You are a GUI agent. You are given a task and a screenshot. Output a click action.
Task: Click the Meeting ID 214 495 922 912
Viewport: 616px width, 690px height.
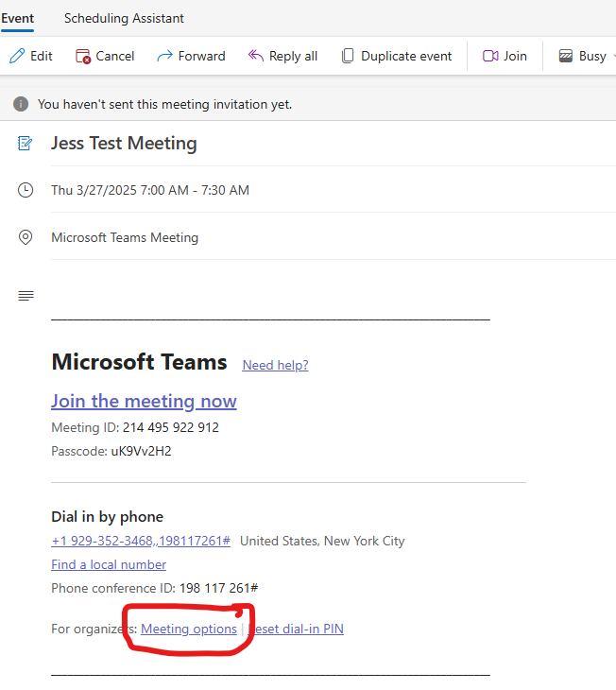pos(135,427)
